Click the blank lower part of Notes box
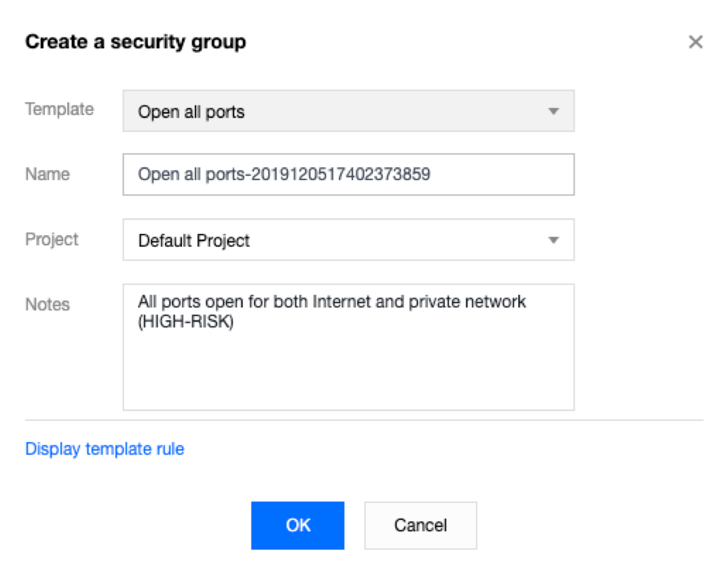This screenshot has height=577, width=728. (x=348, y=381)
